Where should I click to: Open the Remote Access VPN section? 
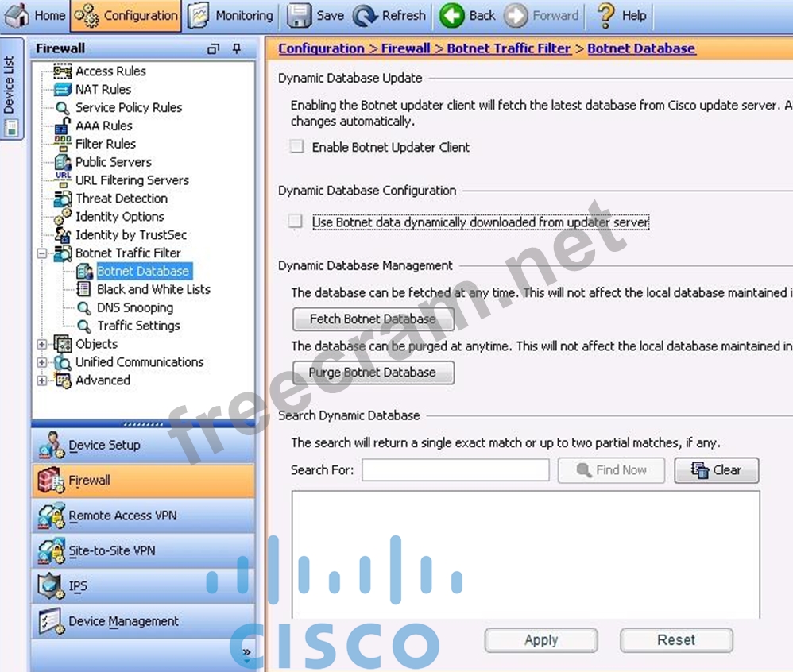[x=122, y=516]
